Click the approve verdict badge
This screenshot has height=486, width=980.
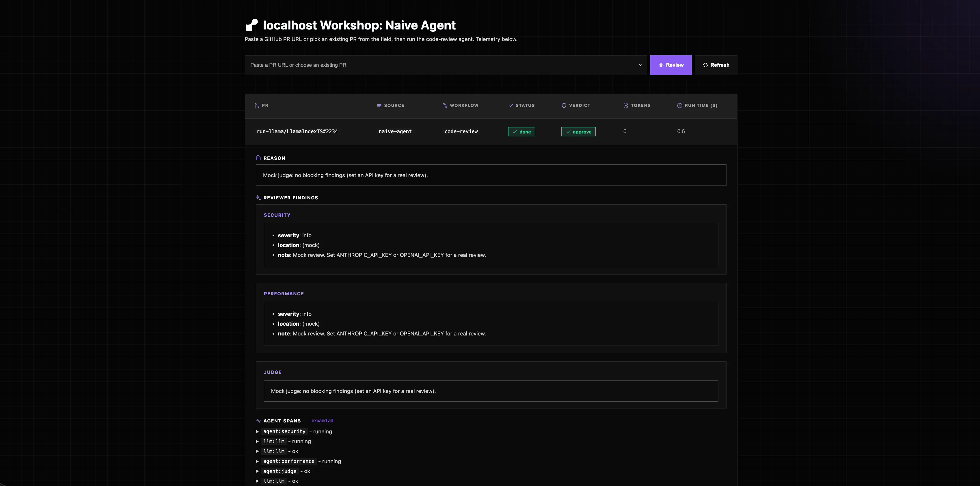point(578,132)
